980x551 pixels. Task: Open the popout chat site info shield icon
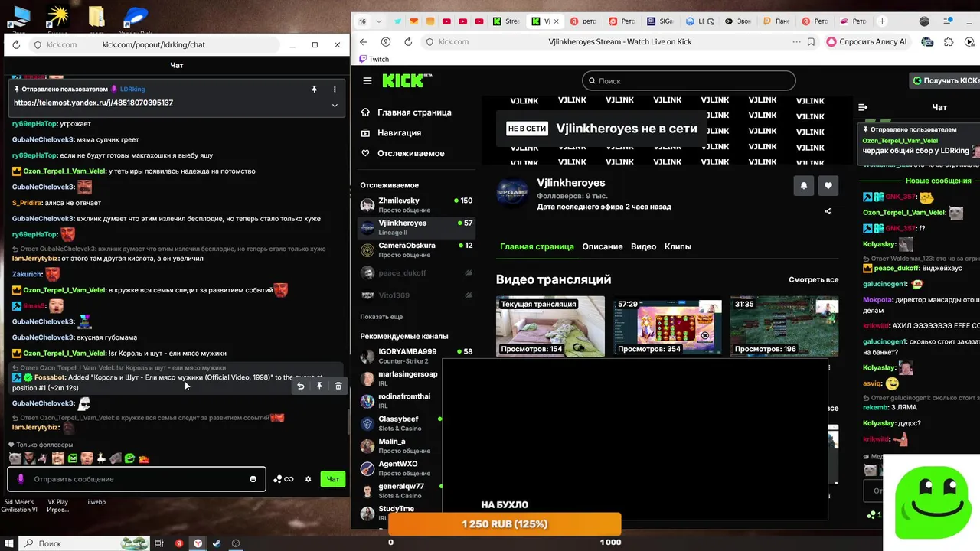point(38,45)
